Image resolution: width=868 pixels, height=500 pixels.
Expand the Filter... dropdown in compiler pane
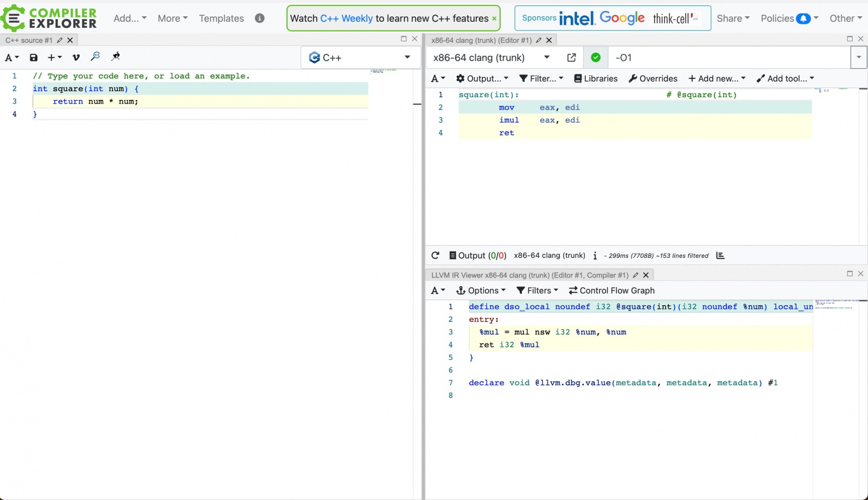click(x=541, y=79)
